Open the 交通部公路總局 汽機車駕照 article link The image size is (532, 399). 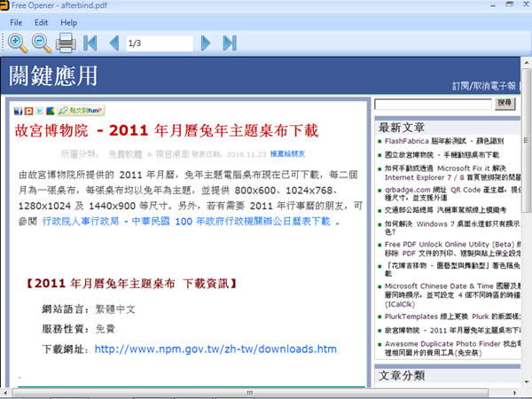[x=445, y=210]
